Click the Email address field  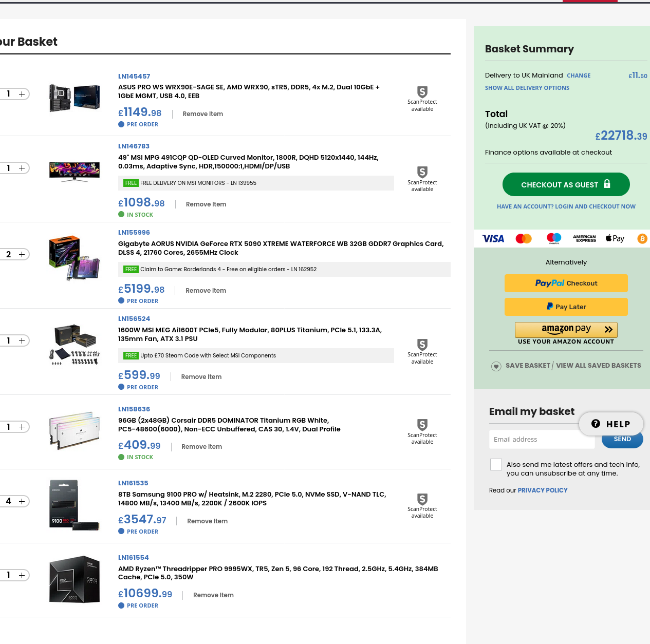pos(542,439)
